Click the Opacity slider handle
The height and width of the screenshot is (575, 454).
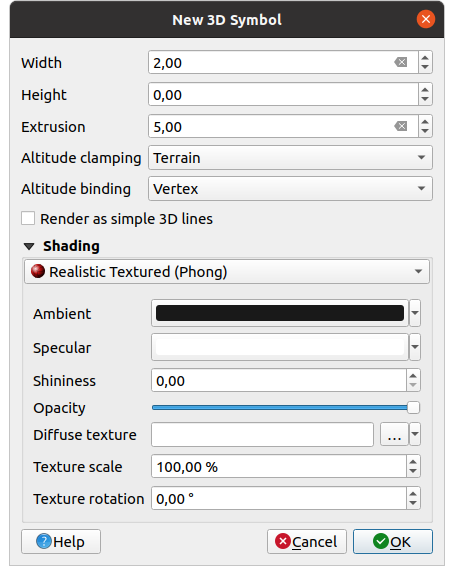click(x=413, y=408)
